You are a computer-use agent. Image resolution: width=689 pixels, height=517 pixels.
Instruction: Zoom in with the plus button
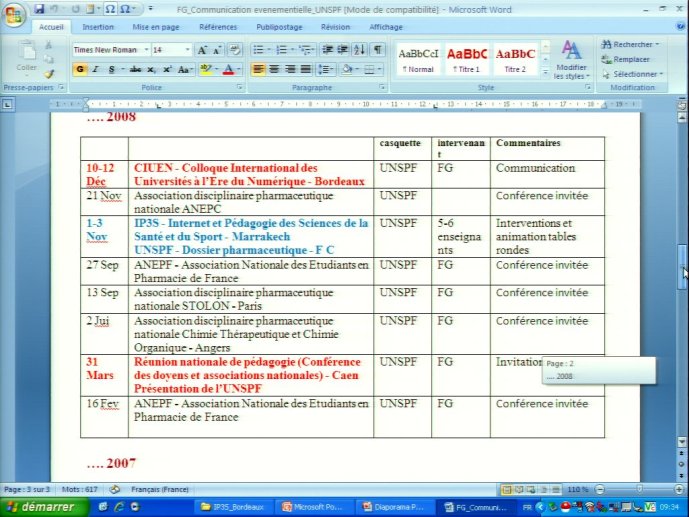[x=679, y=489]
